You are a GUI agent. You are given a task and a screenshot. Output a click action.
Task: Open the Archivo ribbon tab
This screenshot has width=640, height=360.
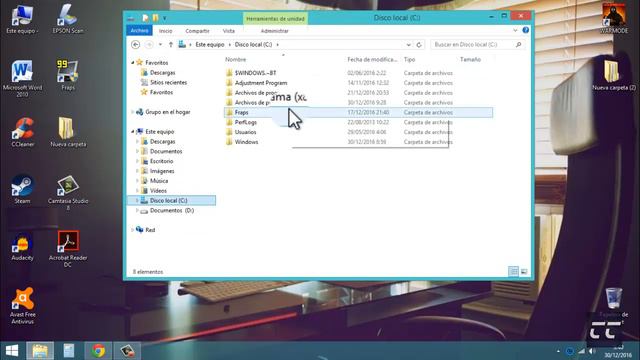[x=139, y=31]
